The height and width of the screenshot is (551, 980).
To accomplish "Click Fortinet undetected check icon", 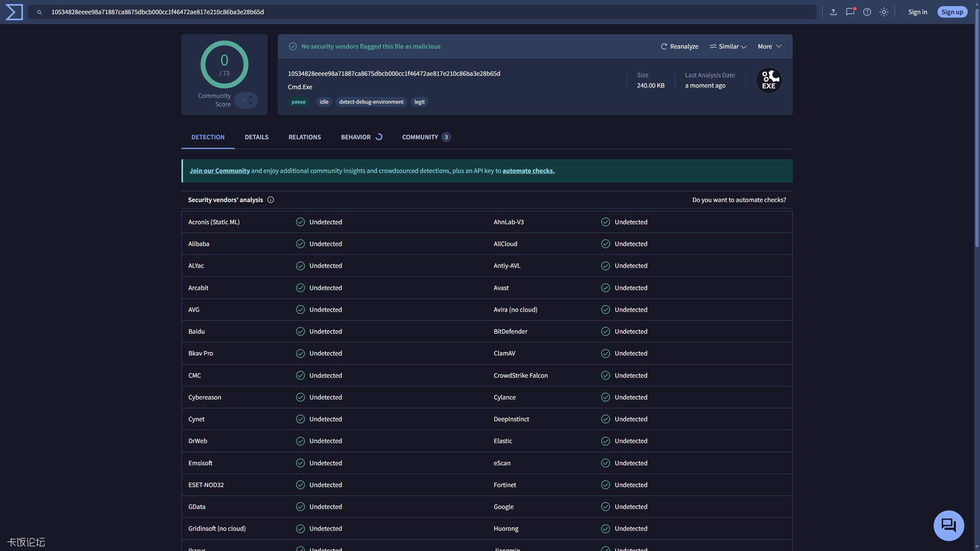I will pos(606,485).
